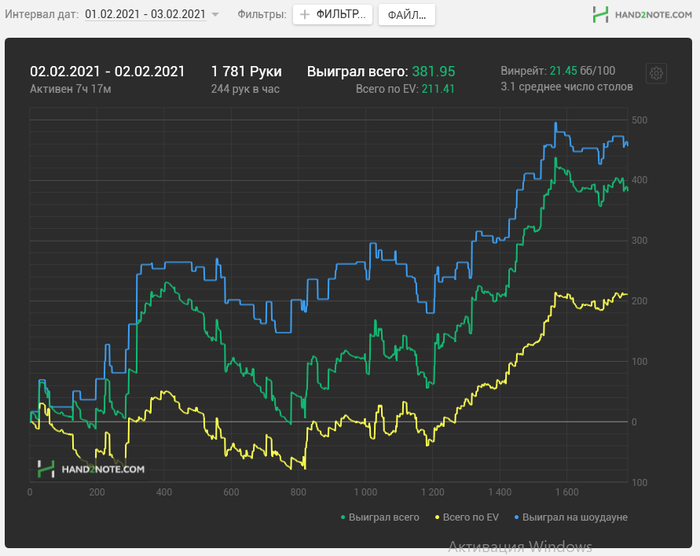Click the yellow dot of Всего по EV legend
Viewport: 700px width, 556px height.
point(437,518)
